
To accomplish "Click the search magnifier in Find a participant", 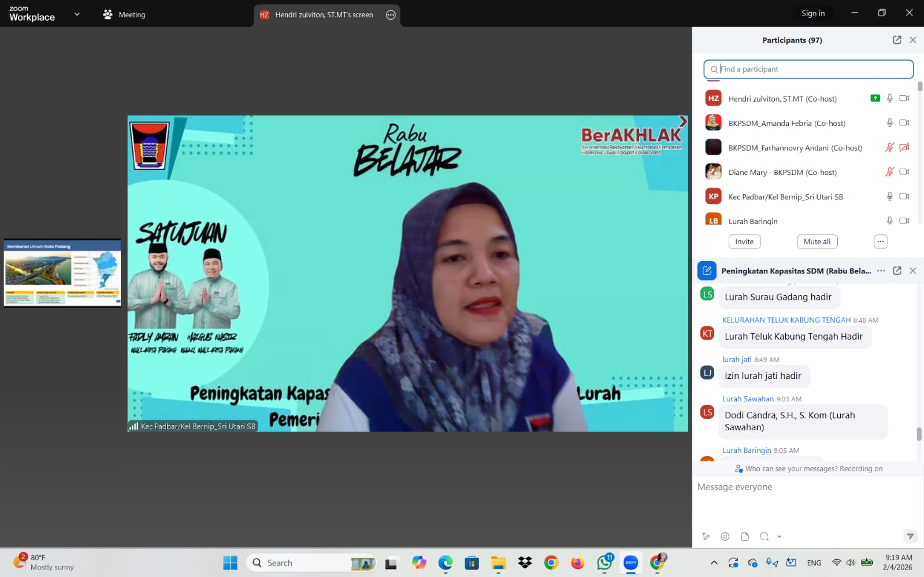I will point(714,69).
